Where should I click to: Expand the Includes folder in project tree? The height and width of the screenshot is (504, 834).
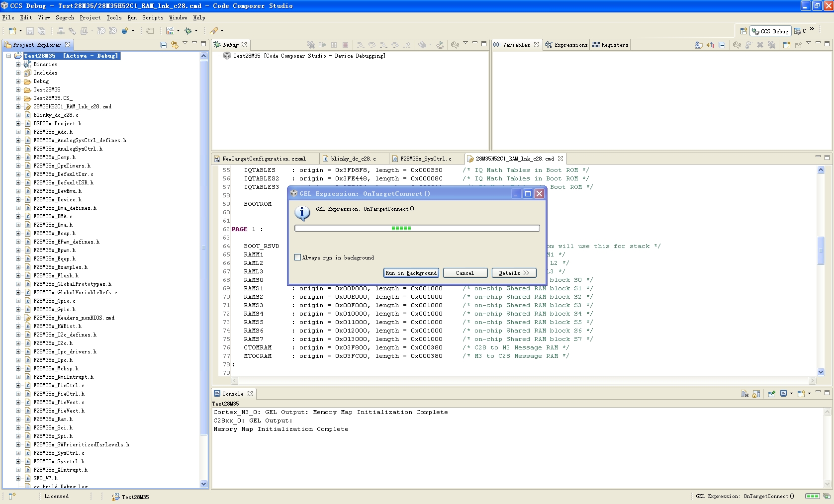click(18, 73)
